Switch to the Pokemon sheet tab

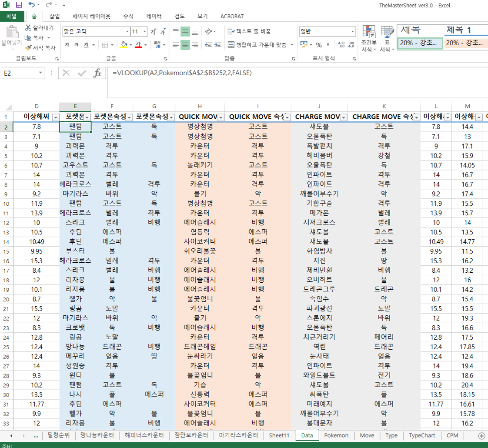point(336,435)
